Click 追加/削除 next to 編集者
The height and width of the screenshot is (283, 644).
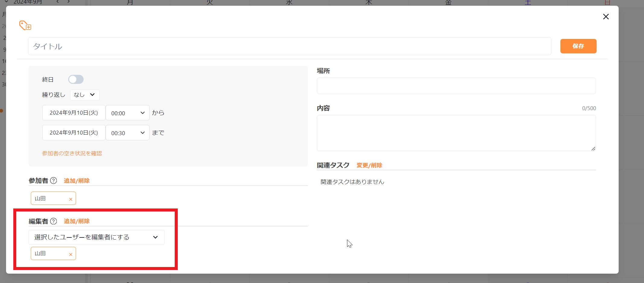click(x=76, y=221)
